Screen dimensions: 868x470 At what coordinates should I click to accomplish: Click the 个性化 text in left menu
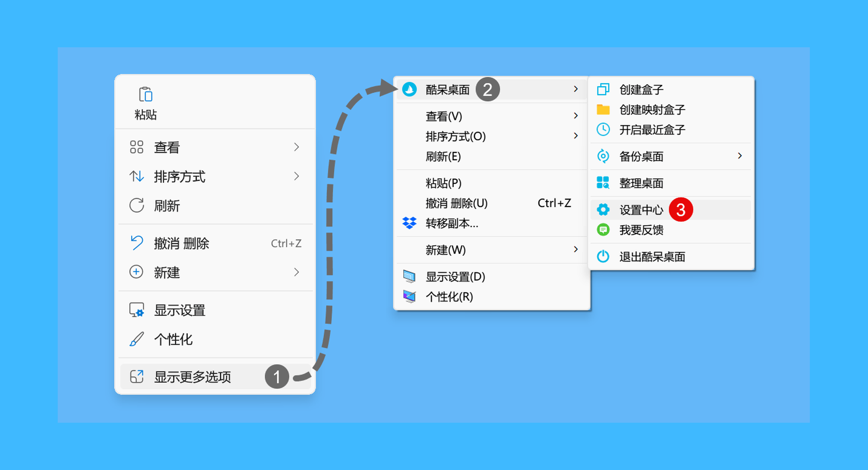[173, 339]
